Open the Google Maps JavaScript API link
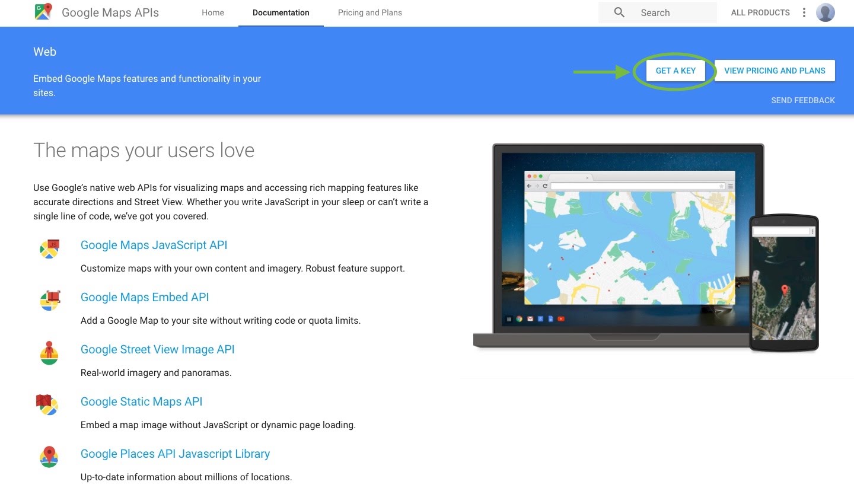The height and width of the screenshot is (504, 854). click(x=154, y=245)
